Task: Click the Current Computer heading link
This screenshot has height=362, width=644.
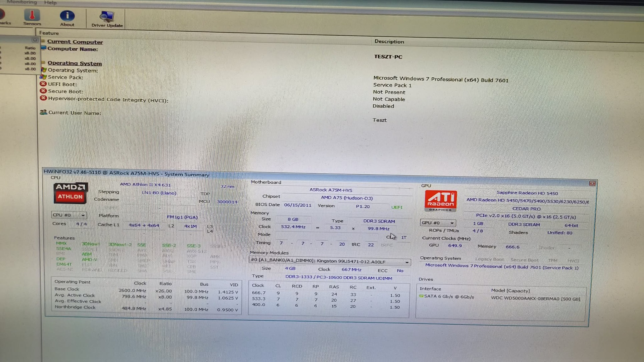Action: [75, 42]
